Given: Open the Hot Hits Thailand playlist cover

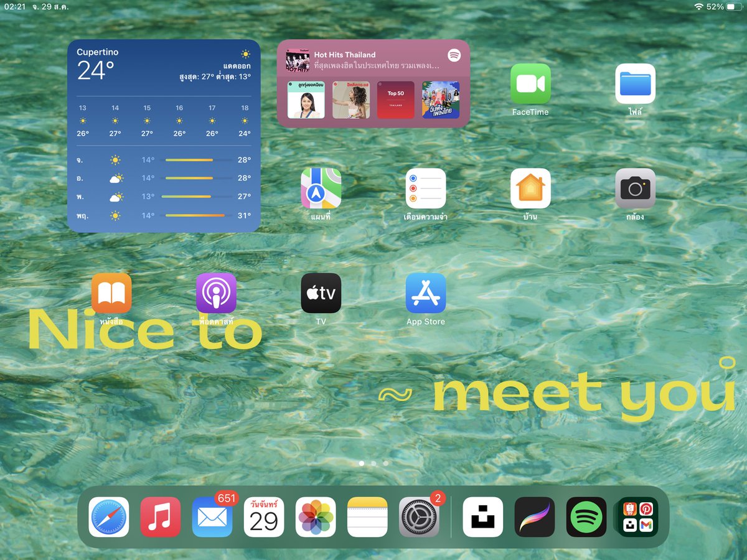Looking at the screenshot, I should [x=298, y=60].
